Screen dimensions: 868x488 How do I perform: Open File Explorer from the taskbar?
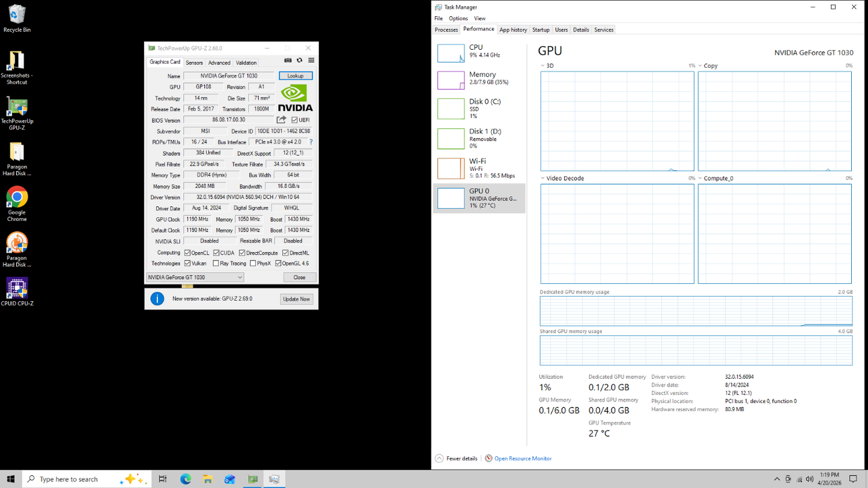click(x=208, y=479)
